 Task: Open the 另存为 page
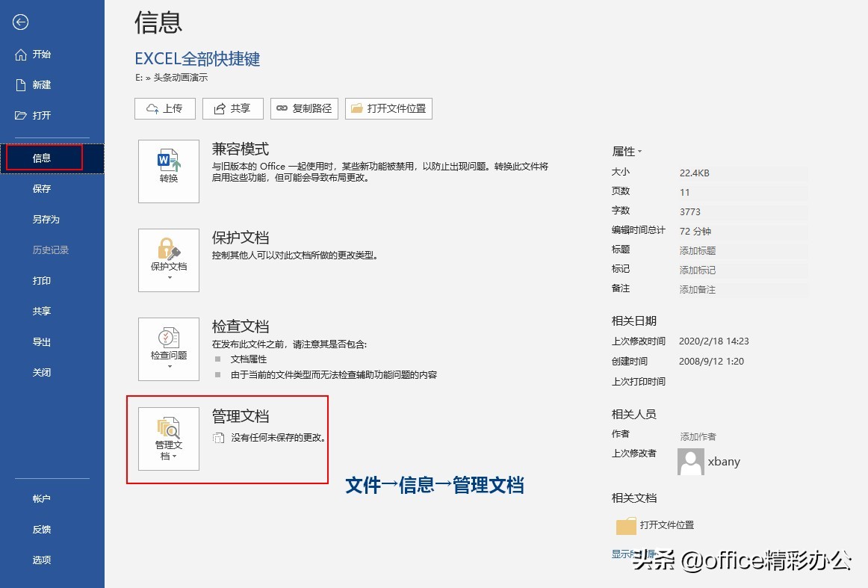click(x=52, y=219)
